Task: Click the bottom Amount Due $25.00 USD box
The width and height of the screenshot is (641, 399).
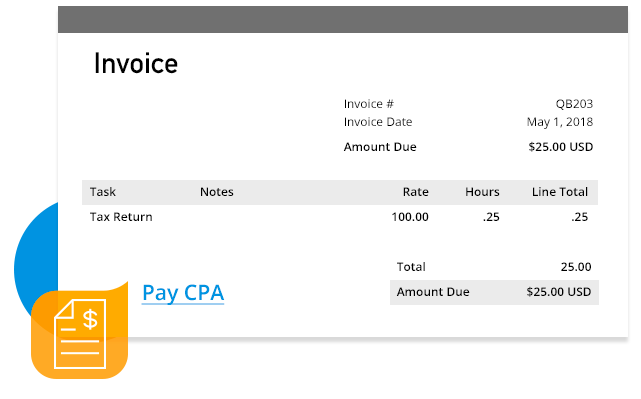Action: pyautogui.click(x=494, y=292)
